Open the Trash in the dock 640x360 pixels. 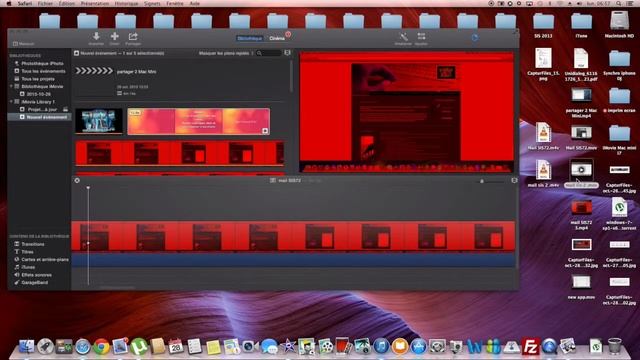pyautogui.click(x=614, y=347)
